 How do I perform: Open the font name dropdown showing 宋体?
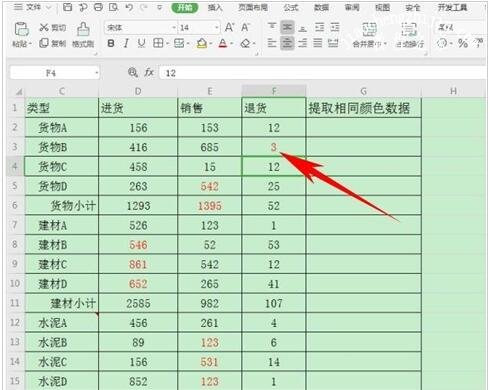click(174, 28)
